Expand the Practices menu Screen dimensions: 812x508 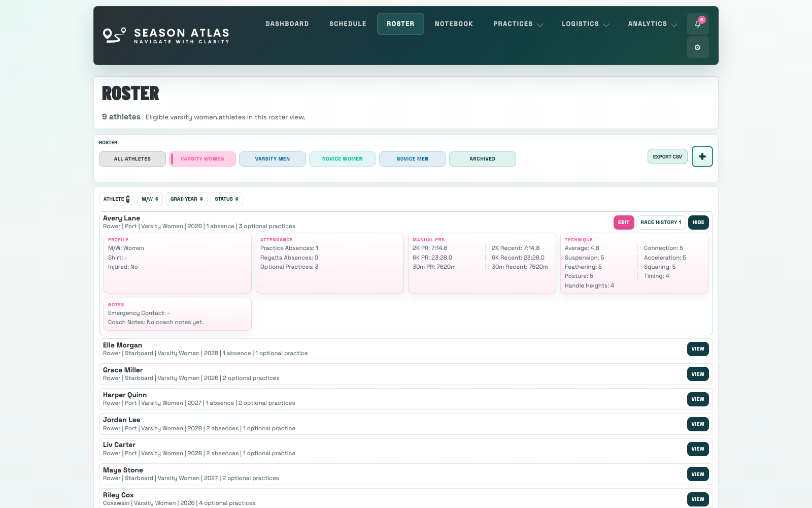pos(518,24)
